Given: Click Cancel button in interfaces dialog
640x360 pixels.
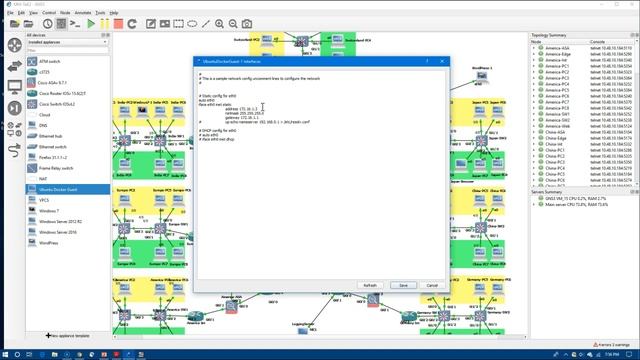Looking at the screenshot, I should (432, 285).
